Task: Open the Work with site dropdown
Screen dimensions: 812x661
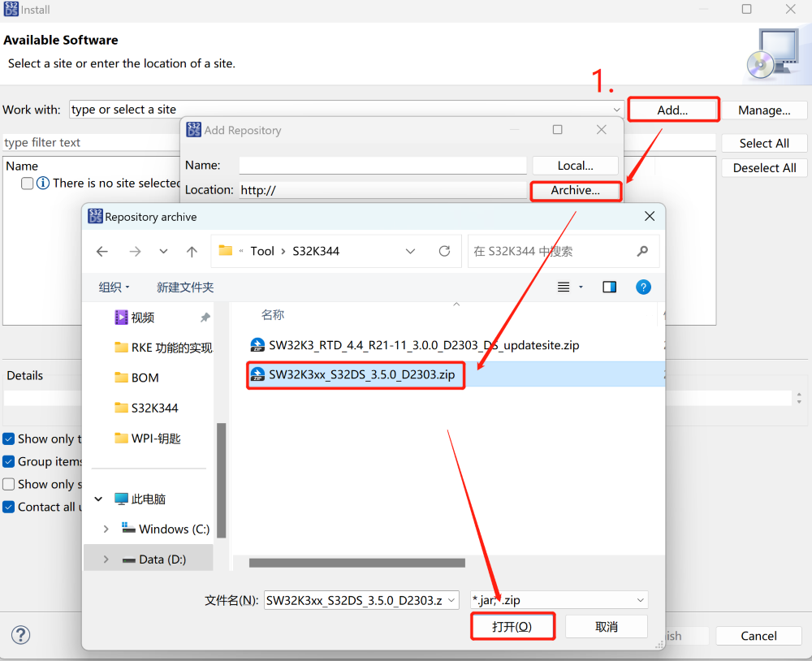Action: pos(616,110)
